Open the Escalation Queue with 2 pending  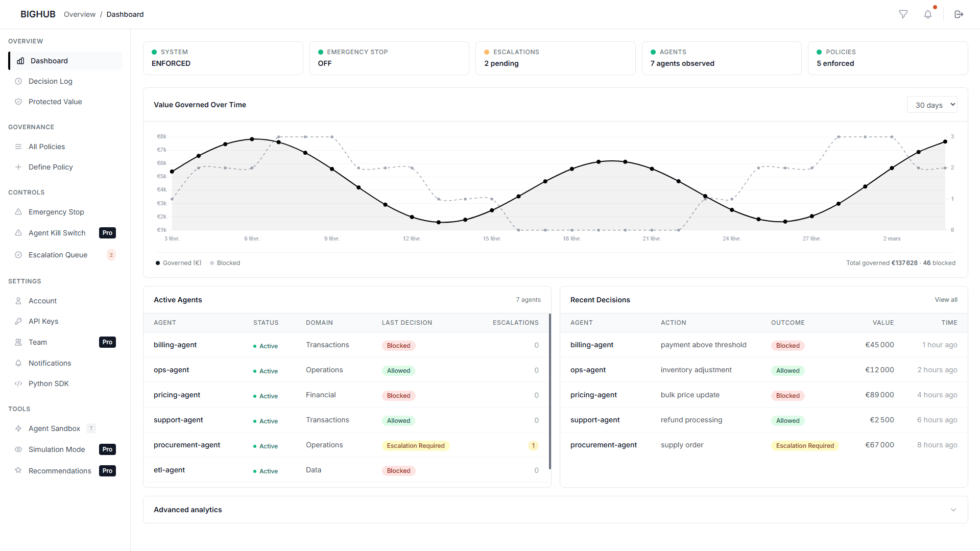click(x=57, y=255)
